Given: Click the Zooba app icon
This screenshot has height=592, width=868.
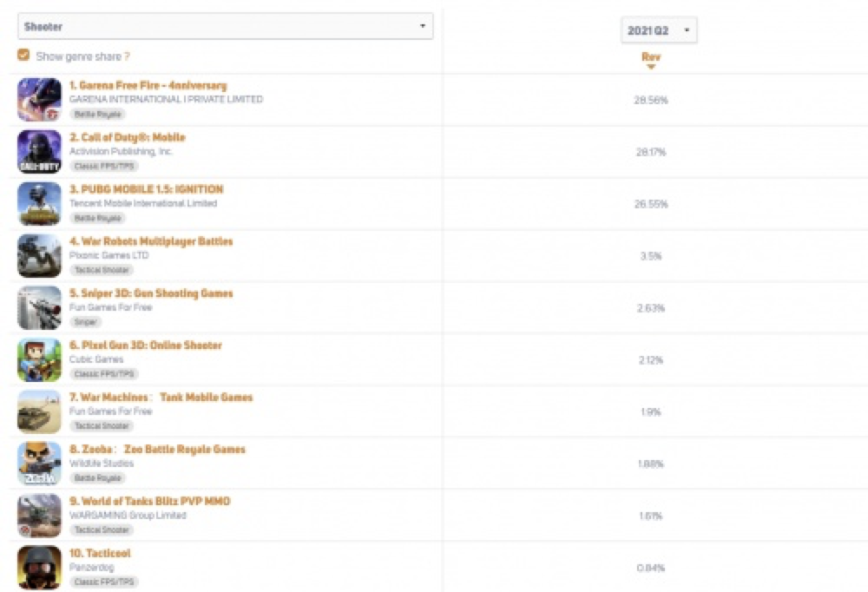Looking at the screenshot, I should (39, 464).
